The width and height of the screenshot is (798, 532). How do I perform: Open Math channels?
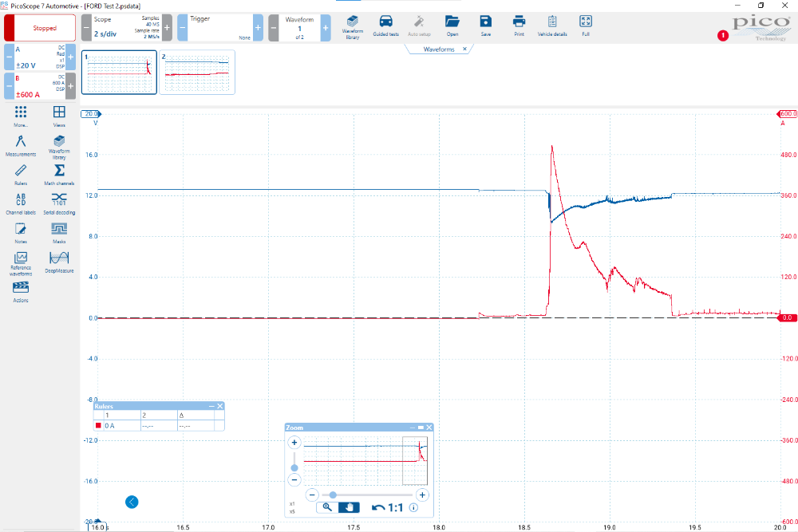(59, 173)
